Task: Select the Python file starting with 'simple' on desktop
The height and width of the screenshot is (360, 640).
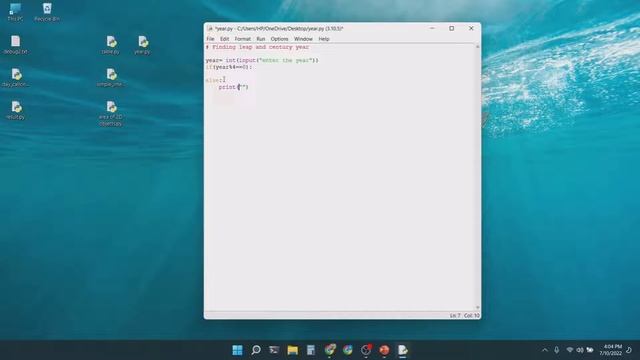Action: pos(111,78)
